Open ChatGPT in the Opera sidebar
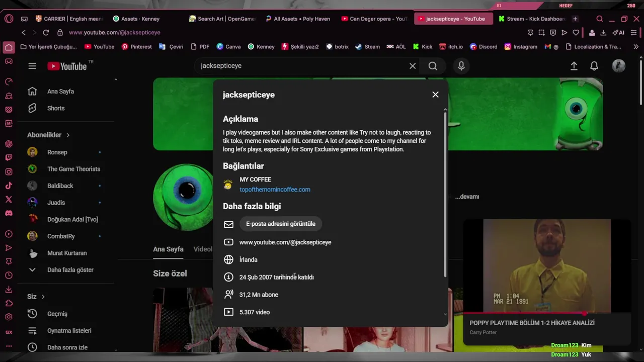The height and width of the screenshot is (362, 644). coord(9,144)
